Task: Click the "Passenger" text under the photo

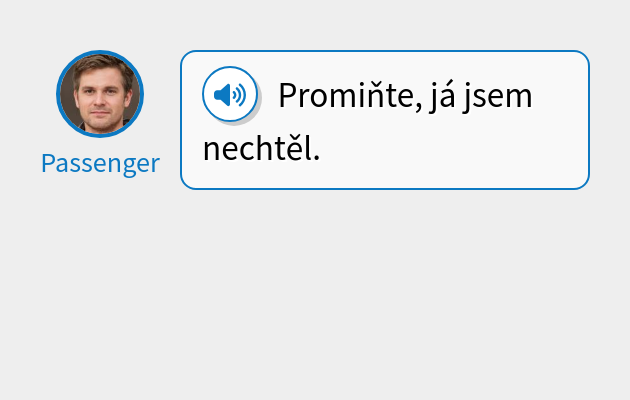Action: point(100,164)
